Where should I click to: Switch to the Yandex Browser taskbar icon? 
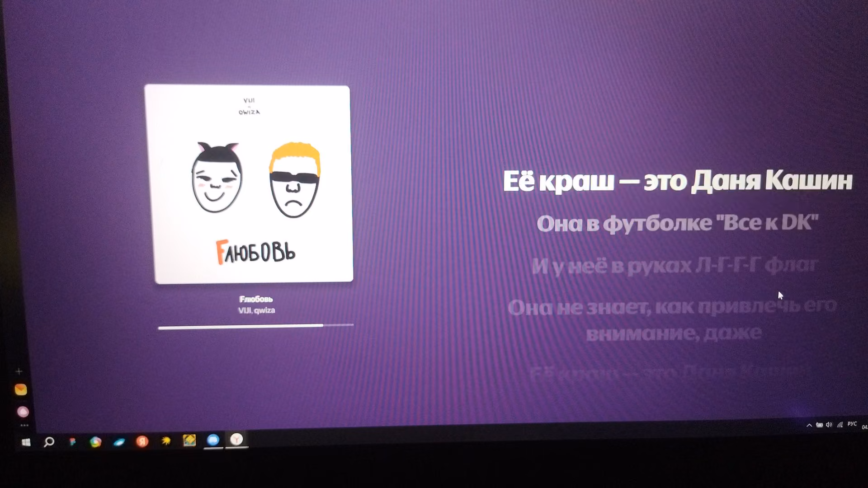[237, 439]
